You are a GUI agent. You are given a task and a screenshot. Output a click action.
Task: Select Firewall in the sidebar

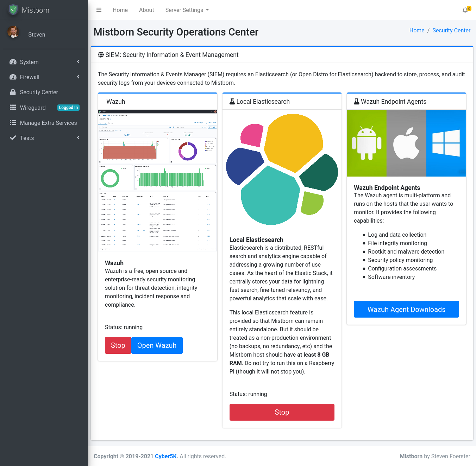(44, 77)
